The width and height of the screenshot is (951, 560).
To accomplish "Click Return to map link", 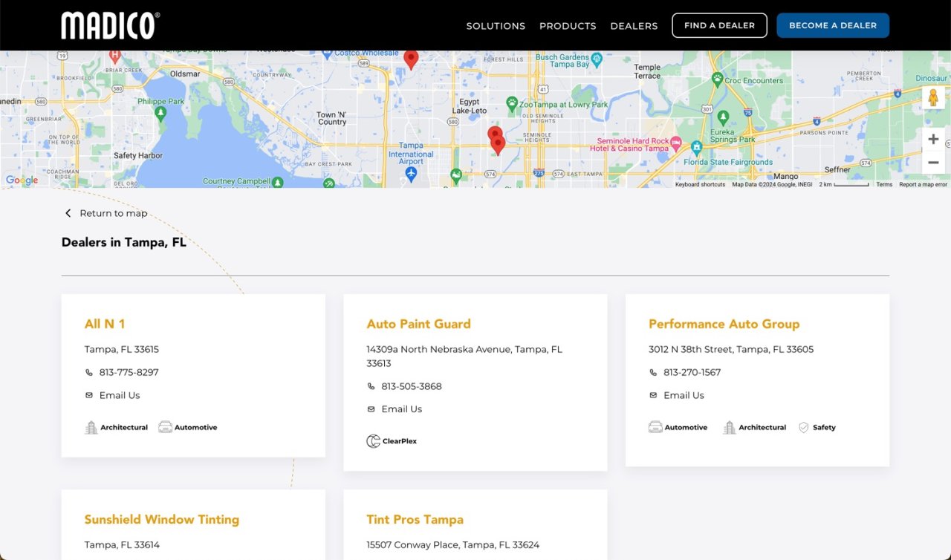I will 114,213.
